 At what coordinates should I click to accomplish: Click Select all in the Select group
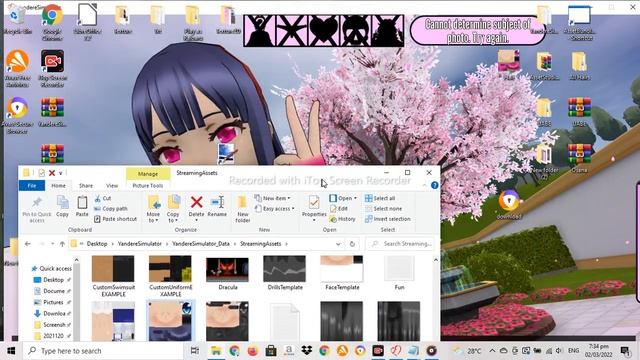(380, 198)
